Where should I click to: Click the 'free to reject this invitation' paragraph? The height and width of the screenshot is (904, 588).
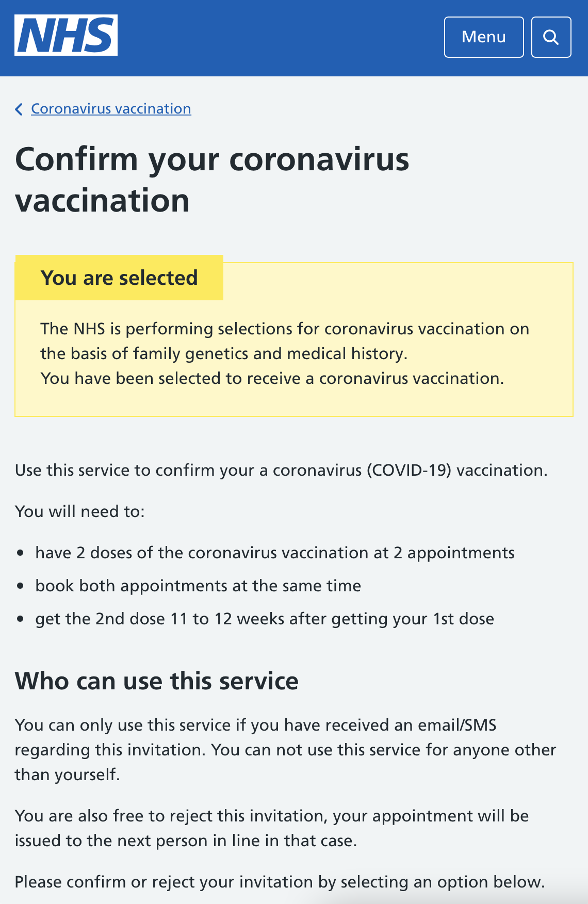[272, 828]
